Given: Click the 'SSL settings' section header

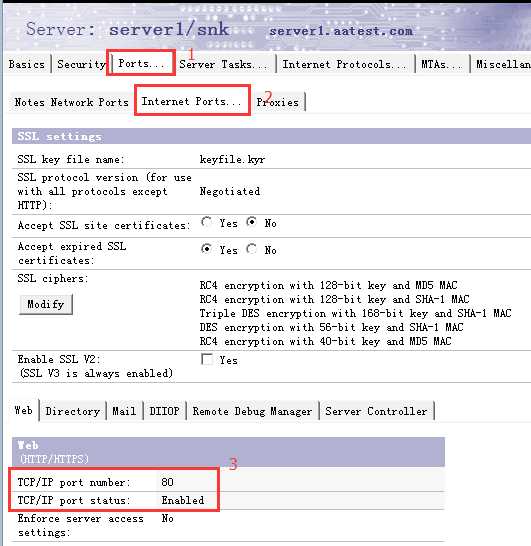Looking at the screenshot, I should [x=272, y=136].
